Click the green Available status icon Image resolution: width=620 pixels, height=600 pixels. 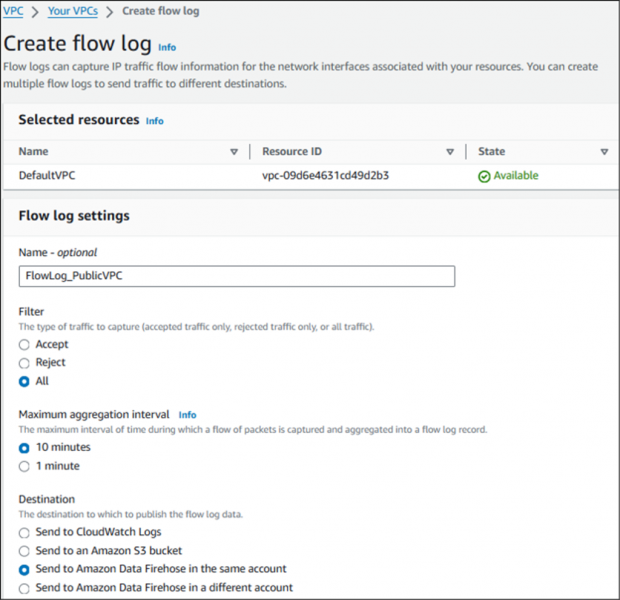pyautogui.click(x=484, y=176)
